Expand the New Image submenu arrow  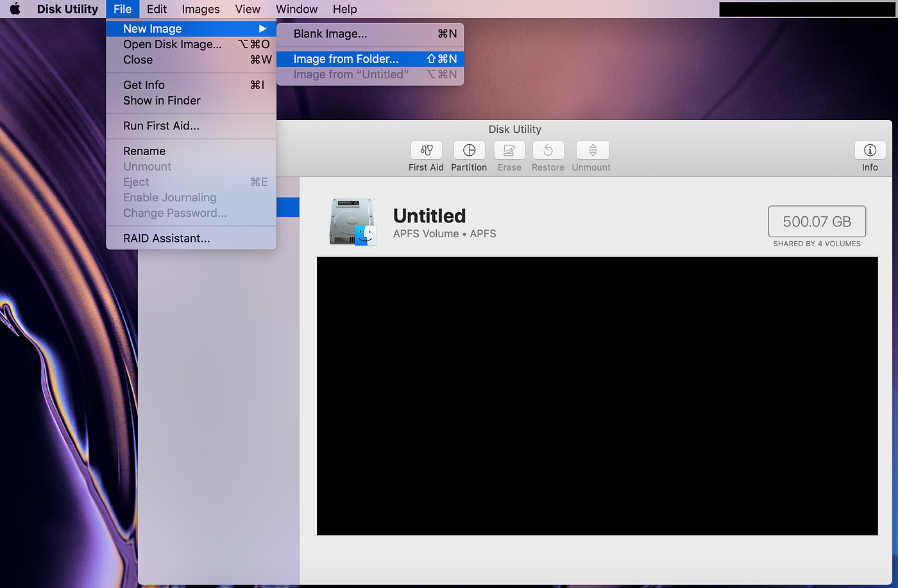[x=262, y=29]
